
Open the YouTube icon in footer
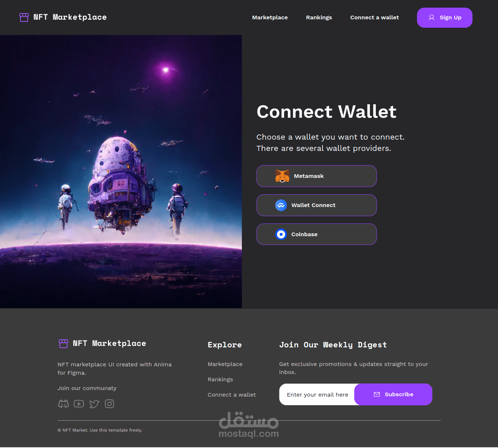pyautogui.click(x=79, y=404)
